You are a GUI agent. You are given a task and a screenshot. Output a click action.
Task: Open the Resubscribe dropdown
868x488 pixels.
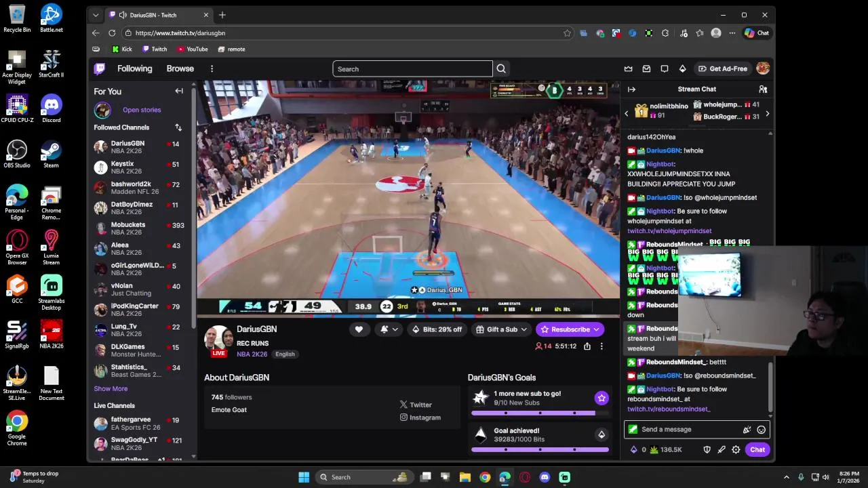570,329
